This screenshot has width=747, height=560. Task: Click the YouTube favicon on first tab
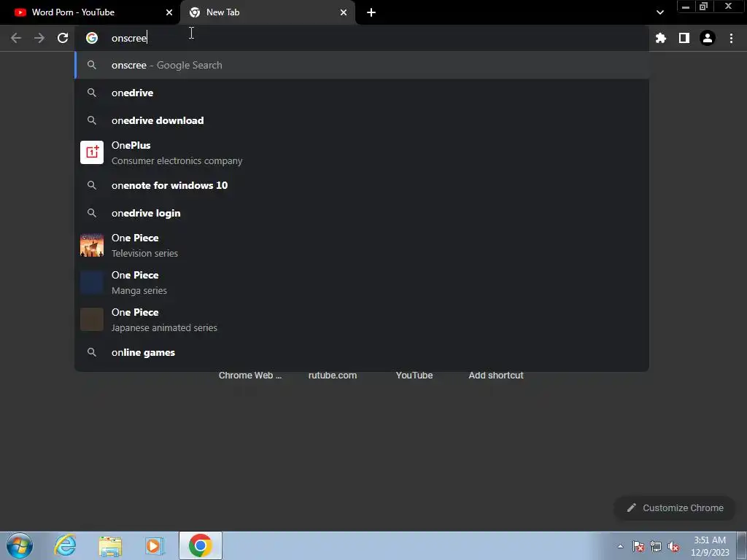[20, 12]
